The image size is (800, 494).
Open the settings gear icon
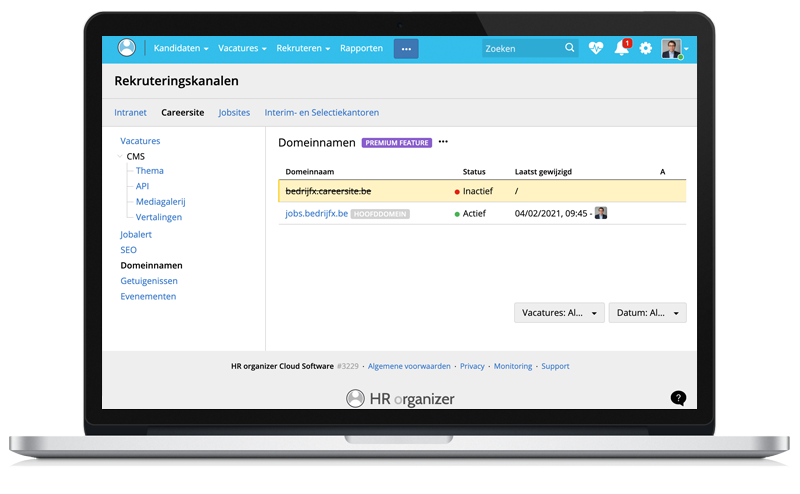(x=646, y=48)
